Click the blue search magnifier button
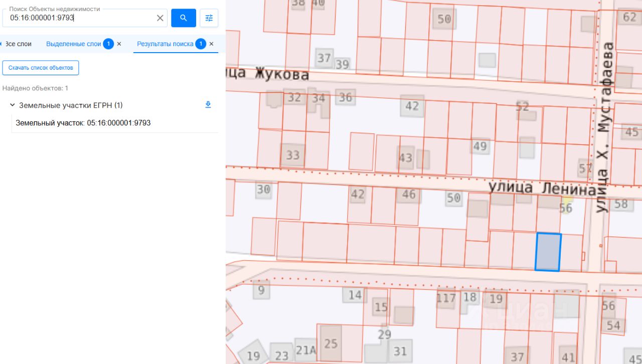The width and height of the screenshot is (642, 364). pyautogui.click(x=184, y=18)
